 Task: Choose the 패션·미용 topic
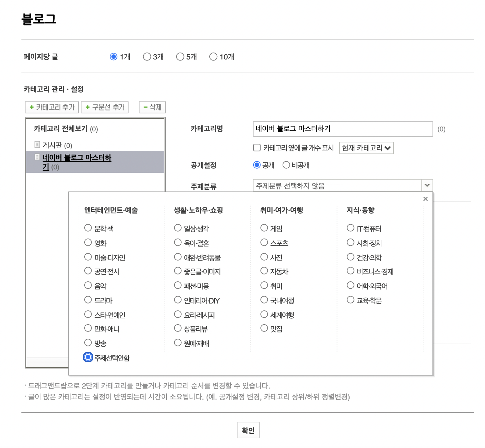[178, 285]
